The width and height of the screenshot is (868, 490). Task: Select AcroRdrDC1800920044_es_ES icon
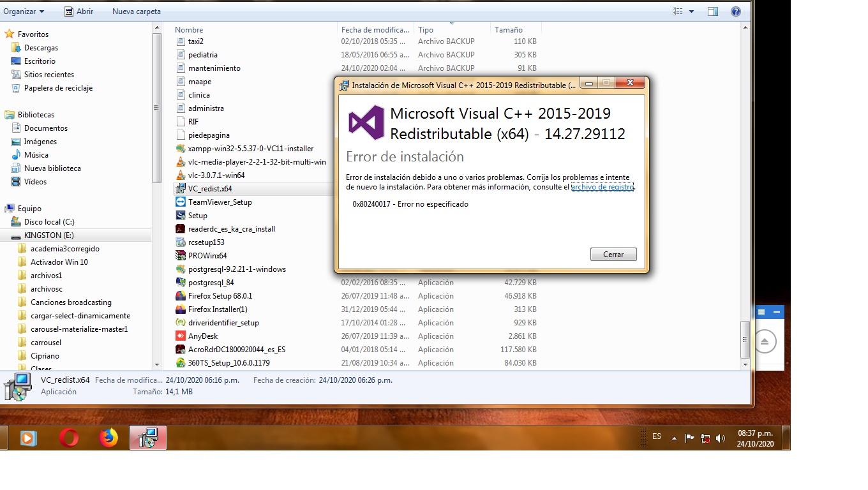pos(181,350)
